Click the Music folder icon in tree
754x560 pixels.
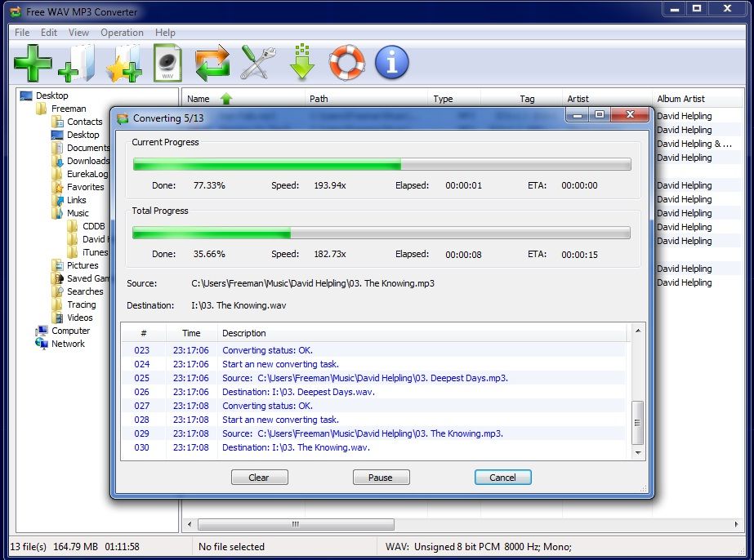[57, 213]
